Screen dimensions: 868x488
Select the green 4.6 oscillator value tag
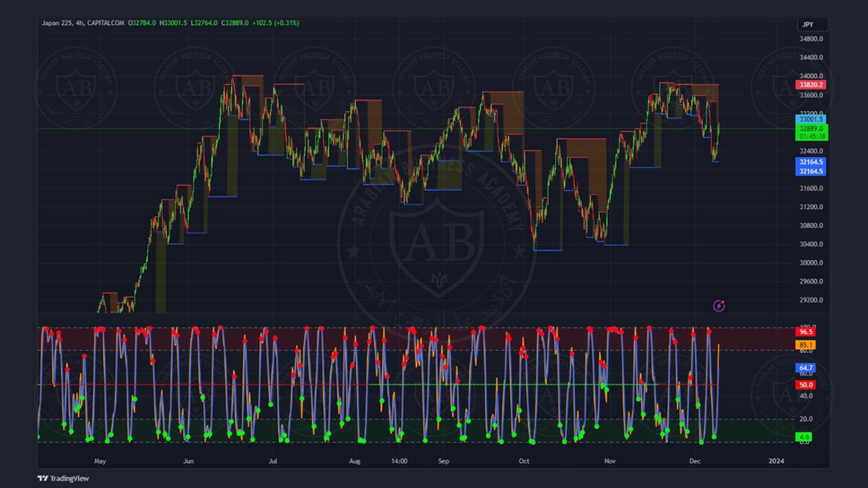coord(804,437)
